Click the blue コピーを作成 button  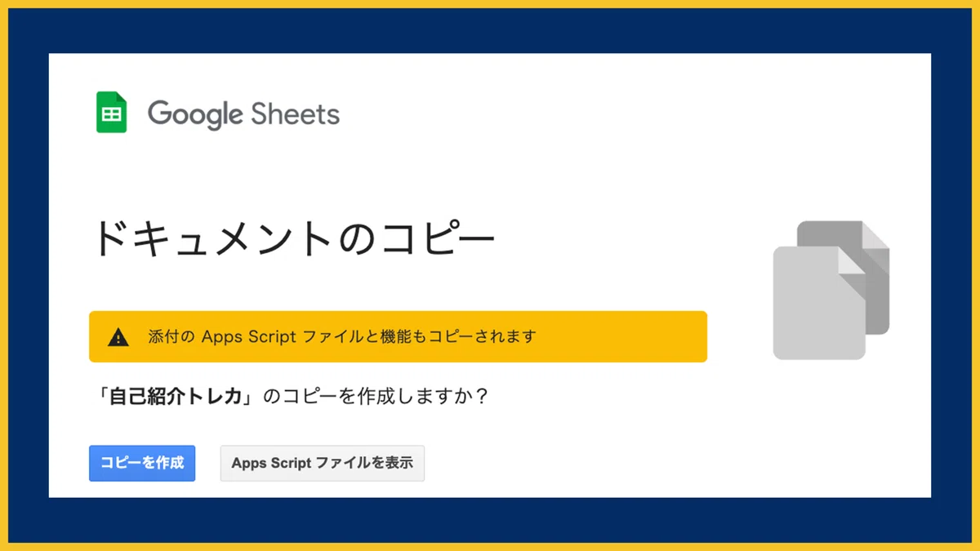(x=142, y=463)
